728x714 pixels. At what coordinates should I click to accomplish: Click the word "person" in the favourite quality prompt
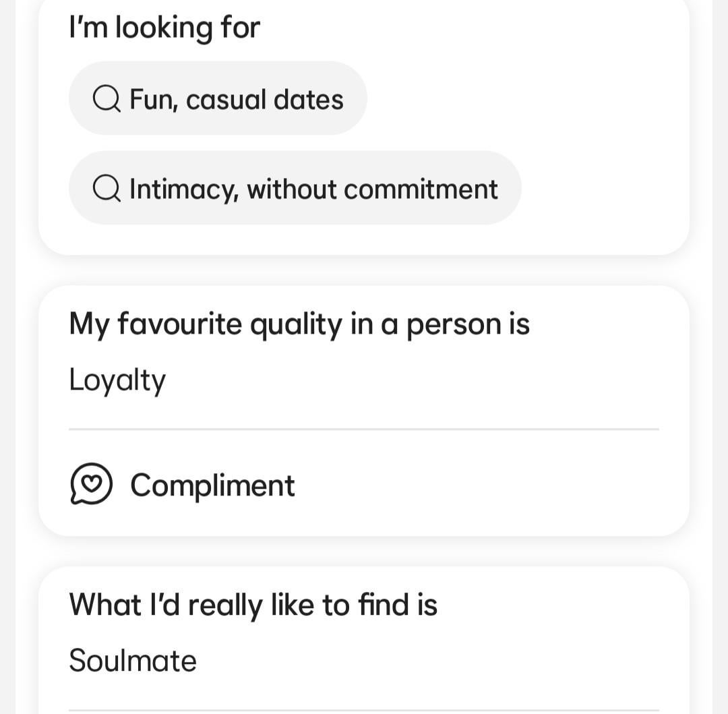click(x=451, y=324)
